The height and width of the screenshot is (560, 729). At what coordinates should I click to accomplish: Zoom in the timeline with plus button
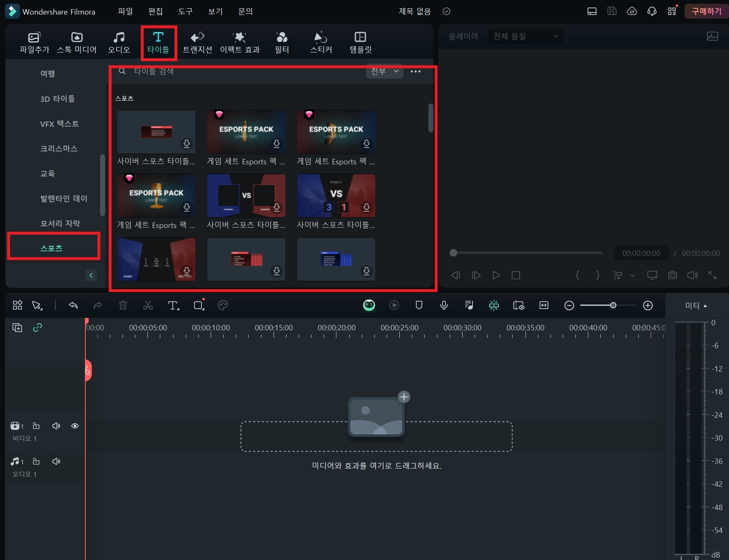pos(648,306)
